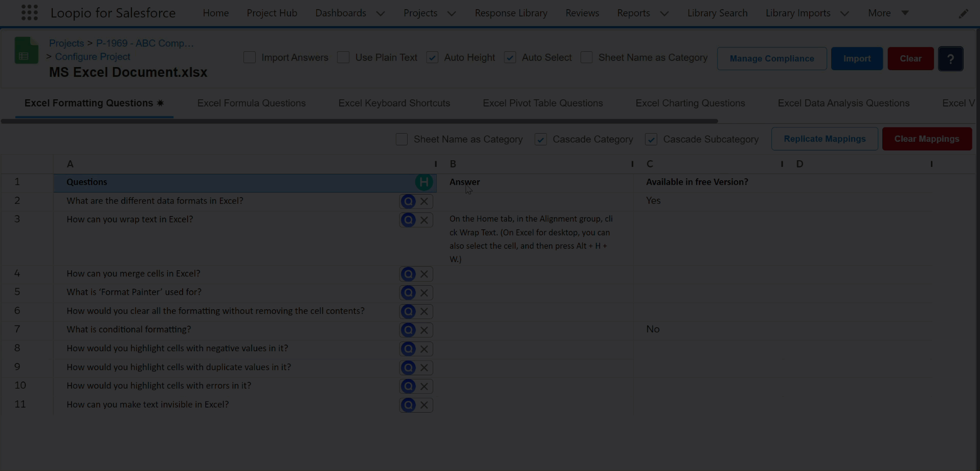Go to the Home nav tab

(x=216, y=13)
